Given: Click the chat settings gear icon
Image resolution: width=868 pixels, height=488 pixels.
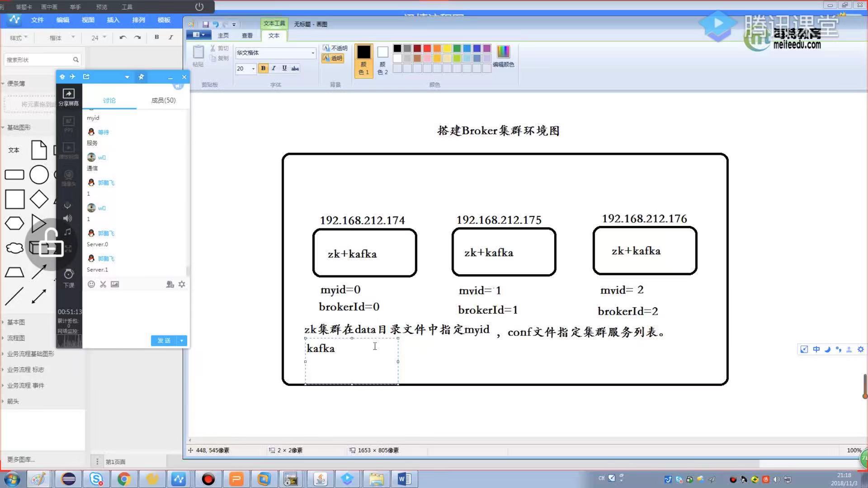Looking at the screenshot, I should coord(182,284).
